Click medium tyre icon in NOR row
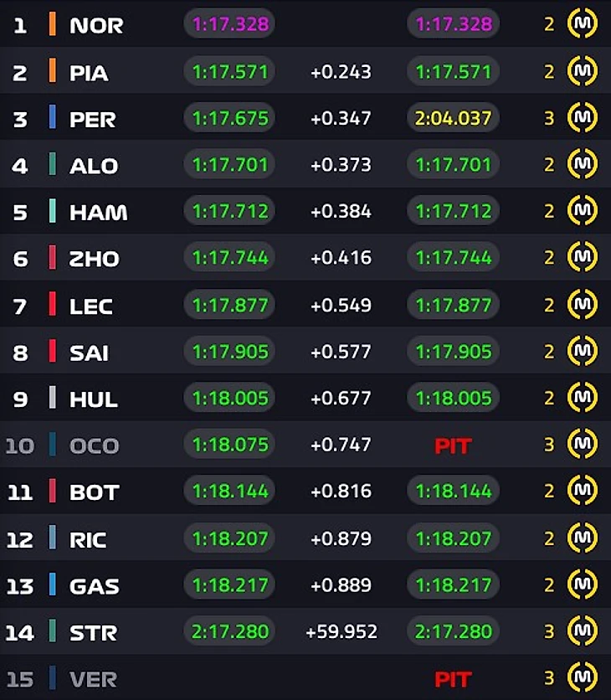Viewport: 611px width, 700px height. [x=582, y=24]
